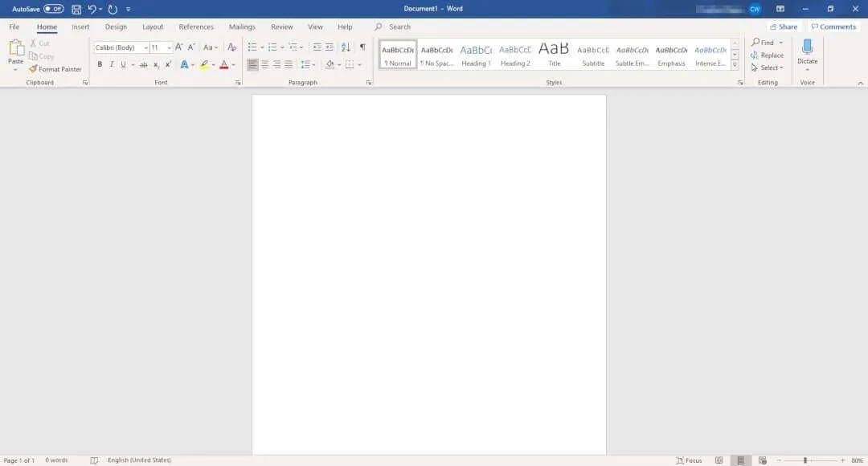This screenshot has width=868, height=466.
Task: Clear all formatting icon
Action: [232, 47]
